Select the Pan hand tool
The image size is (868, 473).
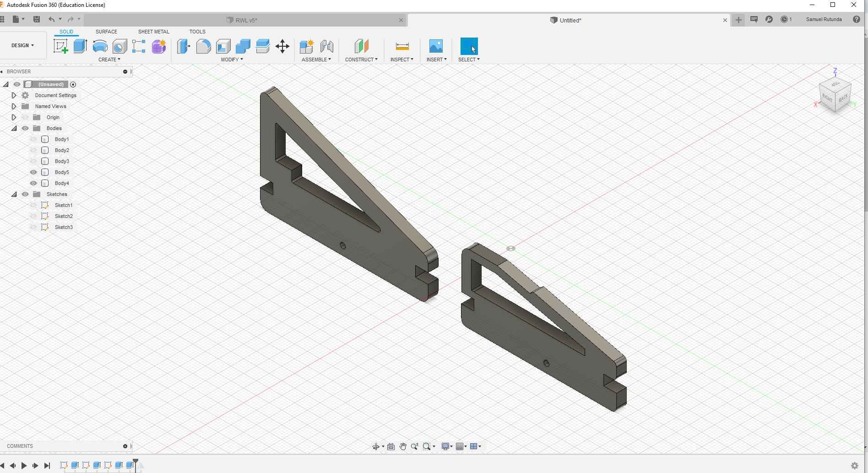click(403, 446)
